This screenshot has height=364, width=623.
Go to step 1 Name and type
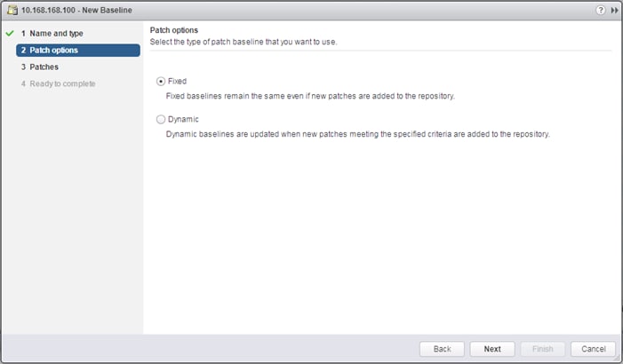coord(52,34)
